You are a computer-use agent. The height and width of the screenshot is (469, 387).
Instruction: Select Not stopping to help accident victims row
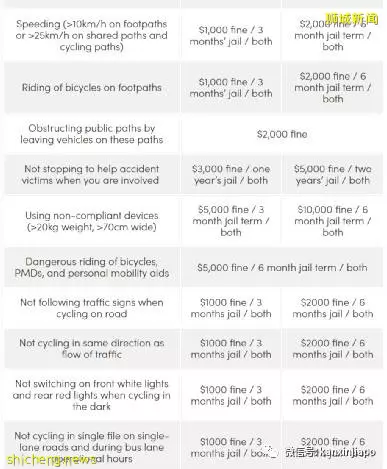tap(194, 175)
